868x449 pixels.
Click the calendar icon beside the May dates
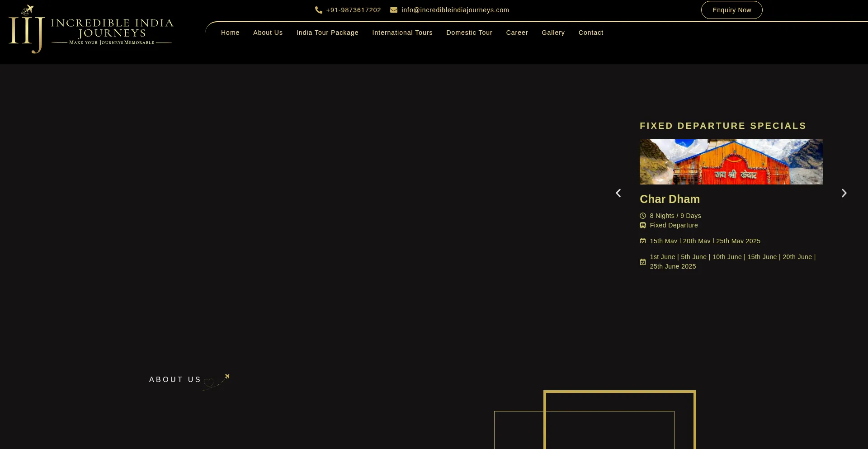[x=643, y=241]
